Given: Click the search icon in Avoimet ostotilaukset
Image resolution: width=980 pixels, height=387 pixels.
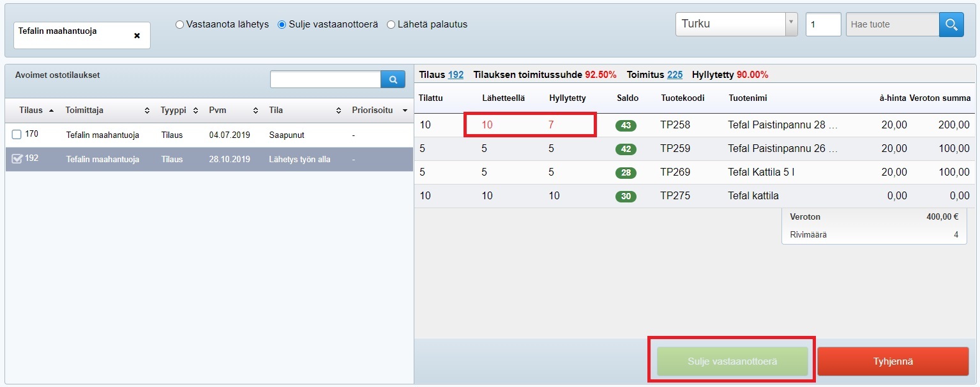Looking at the screenshot, I should point(393,80).
